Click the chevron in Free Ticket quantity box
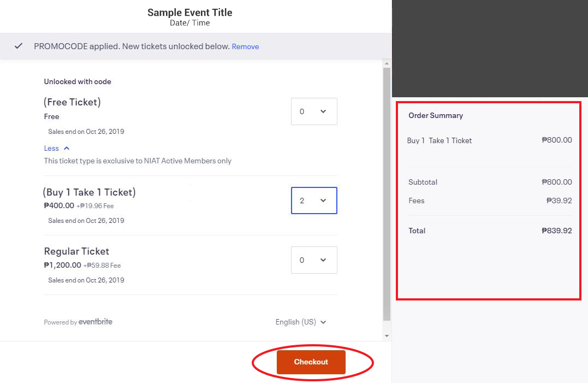Screen dimensions: 588x383 tap(323, 111)
